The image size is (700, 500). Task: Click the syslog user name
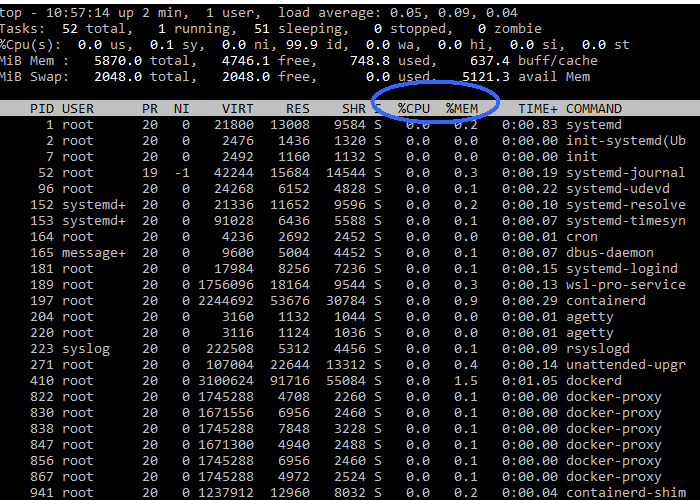86,349
